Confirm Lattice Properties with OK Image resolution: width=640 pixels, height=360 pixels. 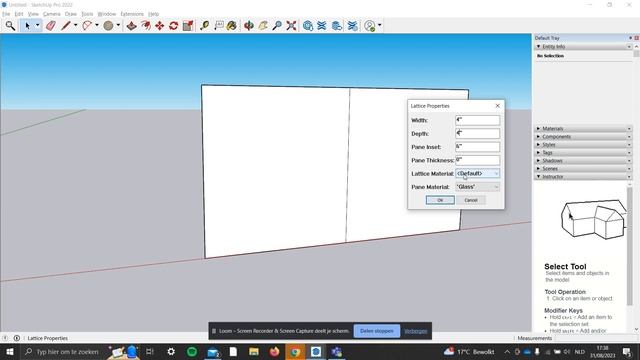pos(440,200)
